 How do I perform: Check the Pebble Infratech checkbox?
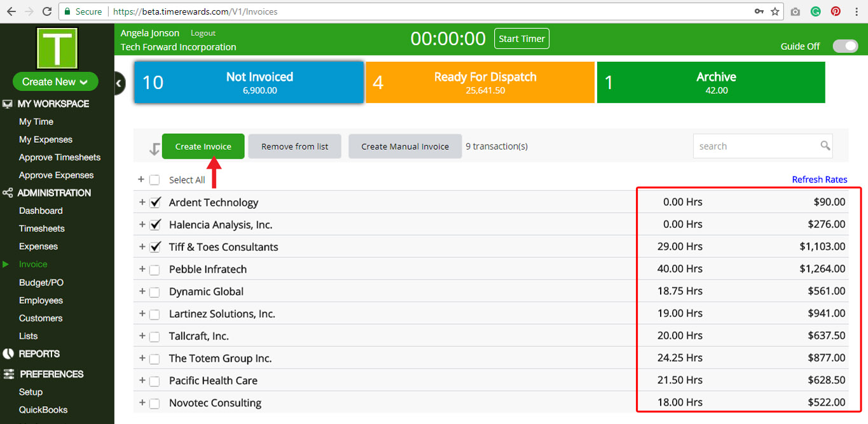(155, 270)
